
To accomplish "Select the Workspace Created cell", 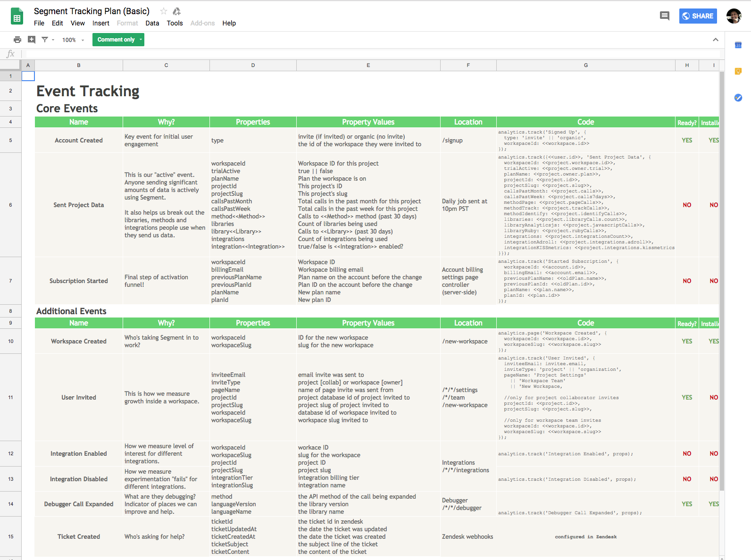I will click(x=79, y=341).
